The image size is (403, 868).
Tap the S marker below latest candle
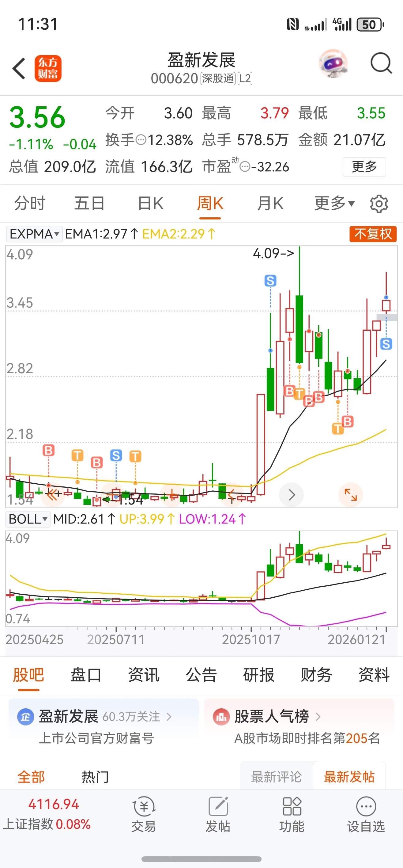[x=386, y=344]
